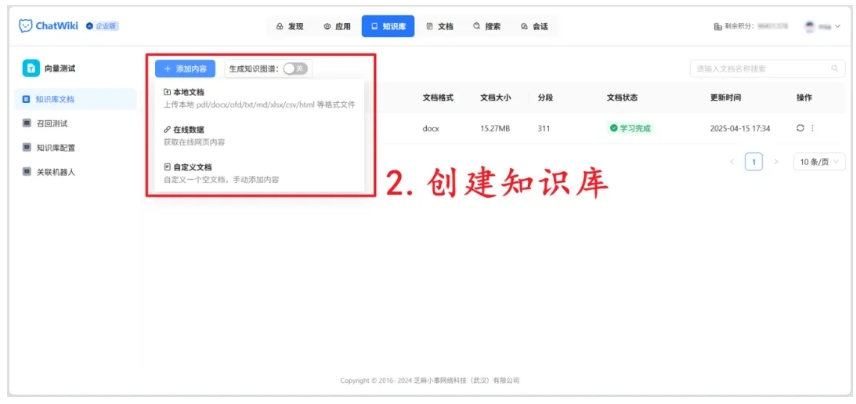
Task: Expand the user account dropdown
Action: click(x=823, y=26)
